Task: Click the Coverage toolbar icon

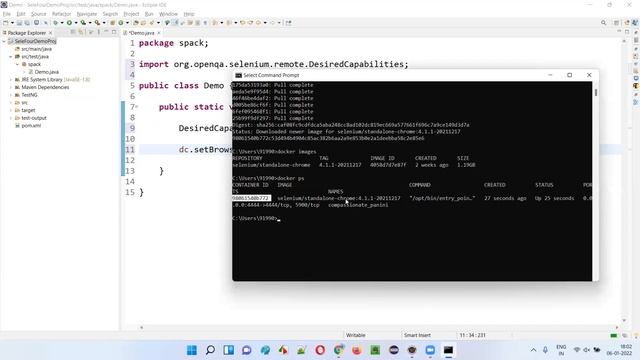Action: [83, 23]
